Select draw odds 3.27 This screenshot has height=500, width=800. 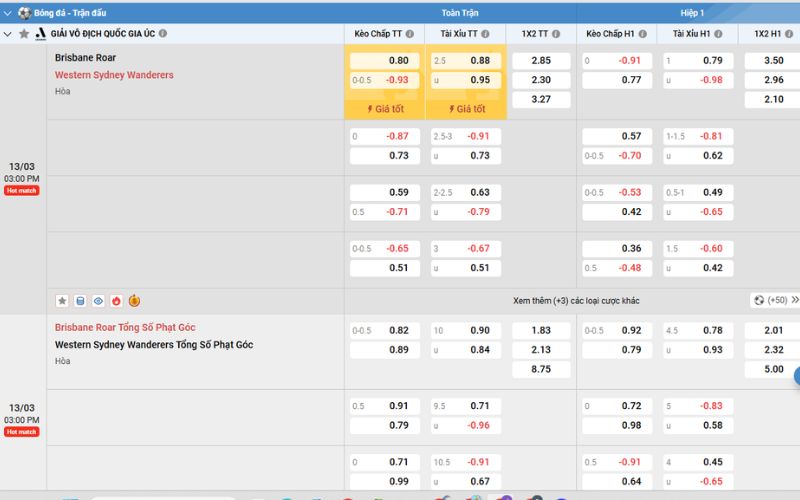coord(541,99)
